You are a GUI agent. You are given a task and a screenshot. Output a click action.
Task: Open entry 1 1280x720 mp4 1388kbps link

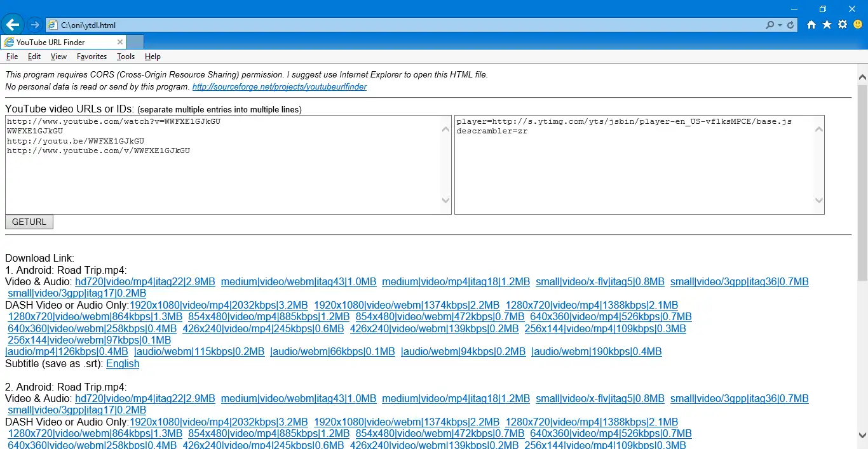(x=592, y=305)
